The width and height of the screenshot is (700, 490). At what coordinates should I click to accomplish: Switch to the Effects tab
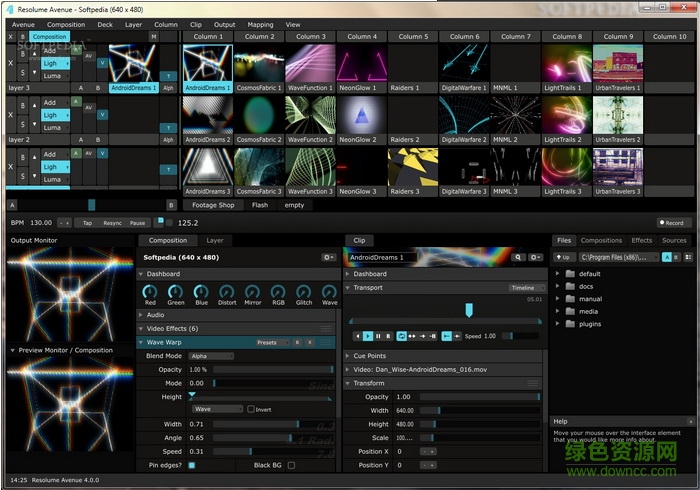pyautogui.click(x=641, y=240)
